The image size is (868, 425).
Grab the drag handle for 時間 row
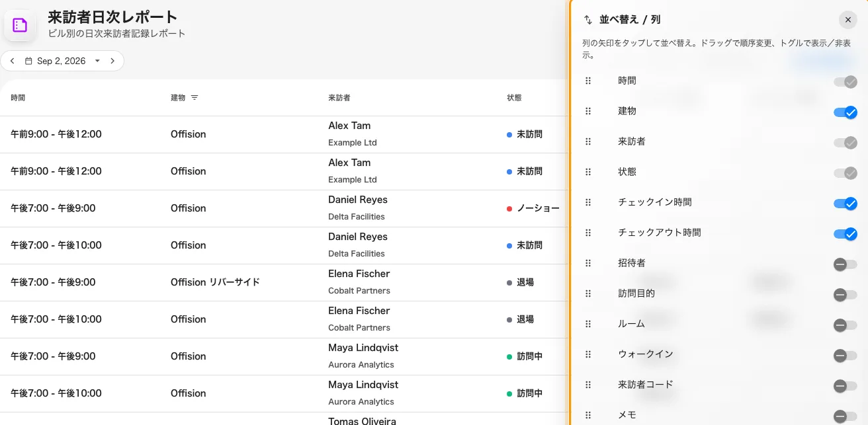point(588,81)
